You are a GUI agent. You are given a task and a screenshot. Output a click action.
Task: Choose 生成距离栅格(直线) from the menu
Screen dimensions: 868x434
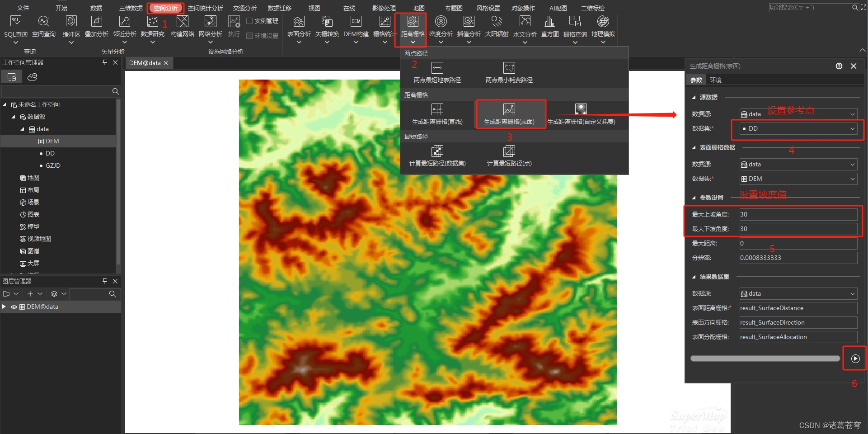click(437, 114)
